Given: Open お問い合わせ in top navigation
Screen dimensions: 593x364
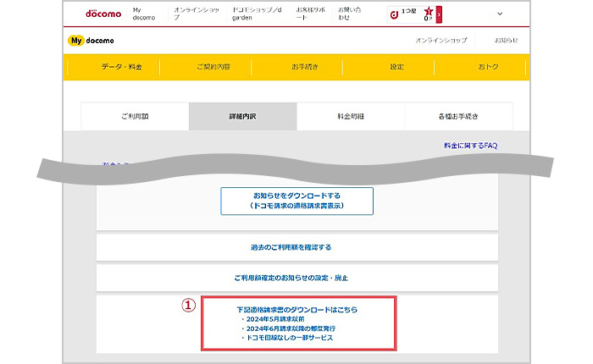Looking at the screenshot, I should pyautogui.click(x=349, y=14).
